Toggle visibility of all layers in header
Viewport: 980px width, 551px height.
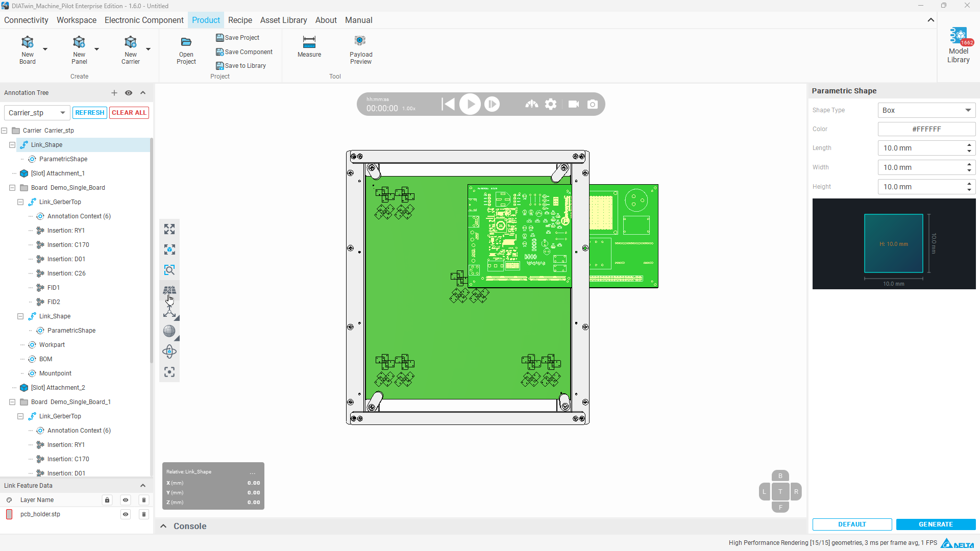pyautogui.click(x=126, y=500)
